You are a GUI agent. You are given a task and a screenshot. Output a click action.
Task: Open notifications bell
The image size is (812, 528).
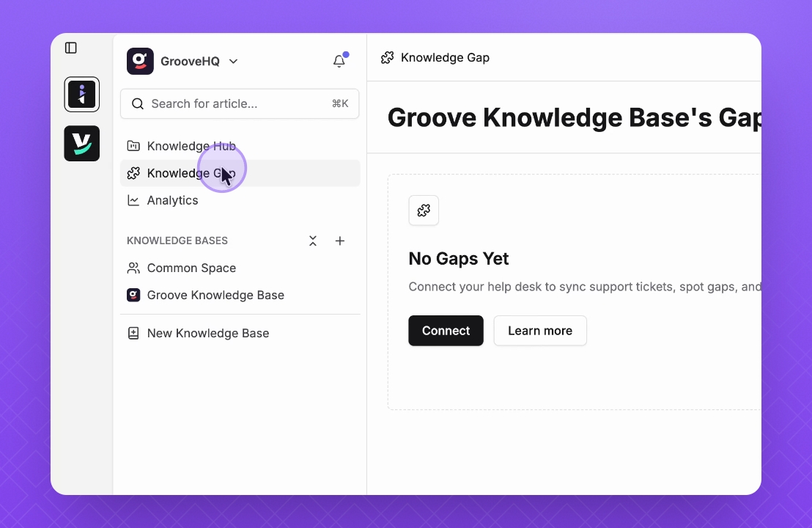point(339,61)
